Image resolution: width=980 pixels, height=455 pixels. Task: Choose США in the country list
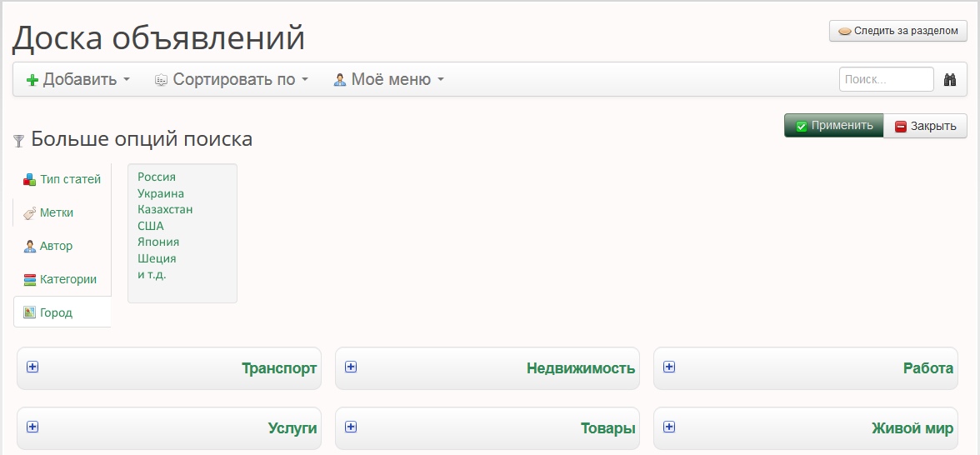click(151, 226)
